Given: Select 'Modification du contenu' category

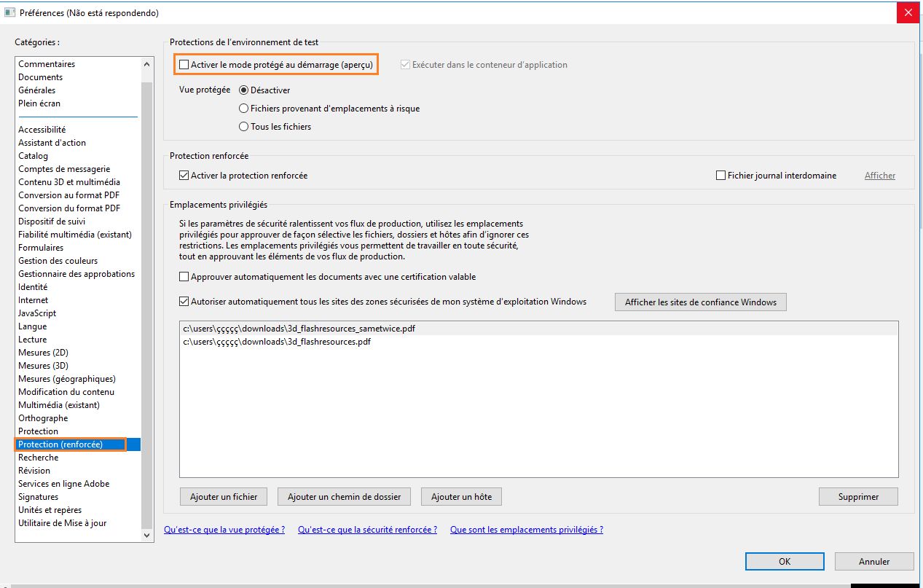Looking at the screenshot, I should tap(66, 392).
